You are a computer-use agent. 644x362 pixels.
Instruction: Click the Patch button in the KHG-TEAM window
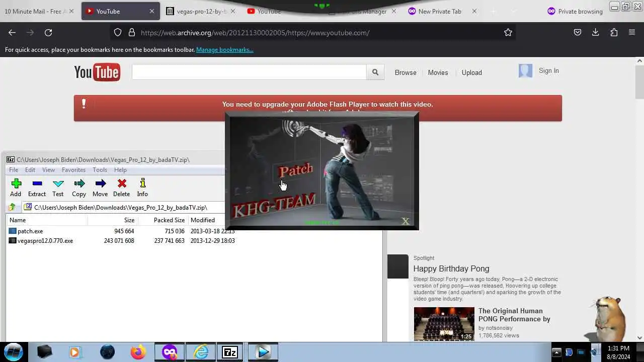click(x=296, y=170)
